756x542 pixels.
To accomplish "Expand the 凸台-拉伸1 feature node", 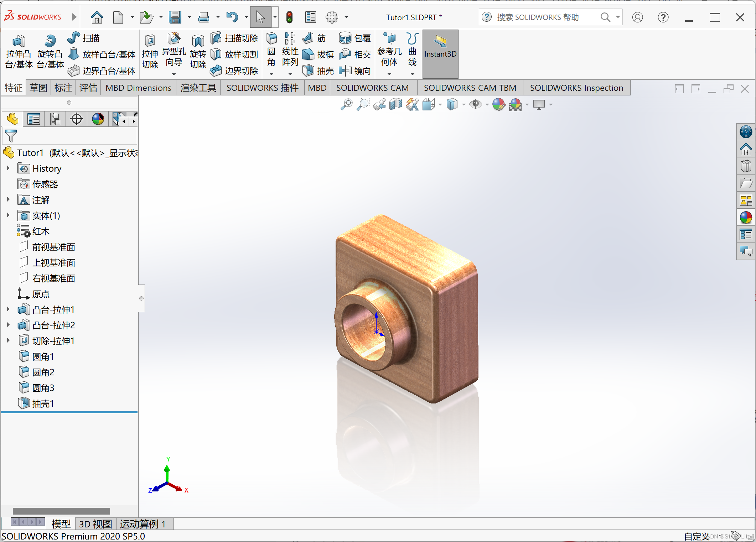I will coord(8,309).
